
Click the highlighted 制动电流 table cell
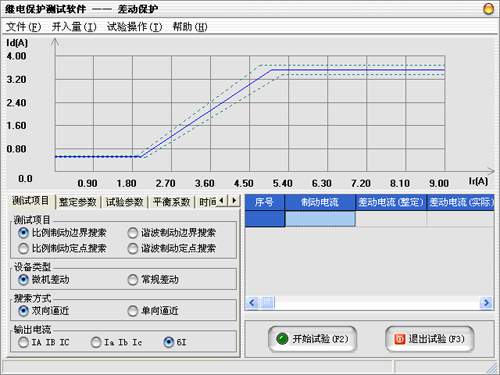tap(320, 219)
